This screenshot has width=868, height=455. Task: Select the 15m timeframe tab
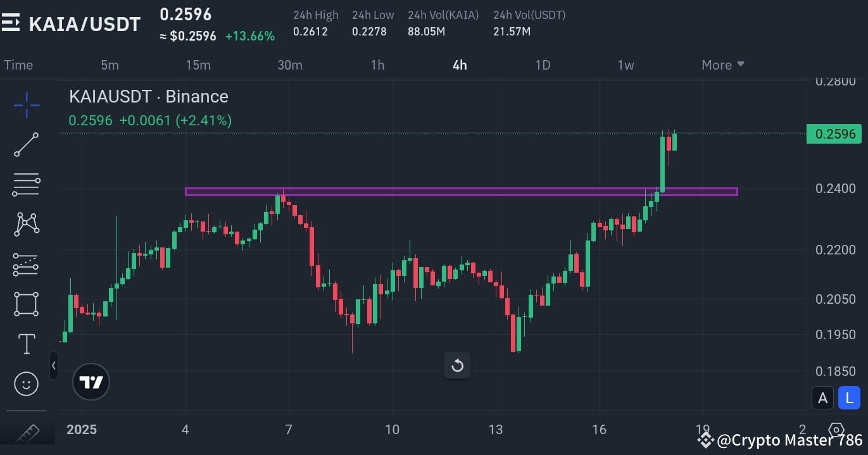click(x=198, y=65)
